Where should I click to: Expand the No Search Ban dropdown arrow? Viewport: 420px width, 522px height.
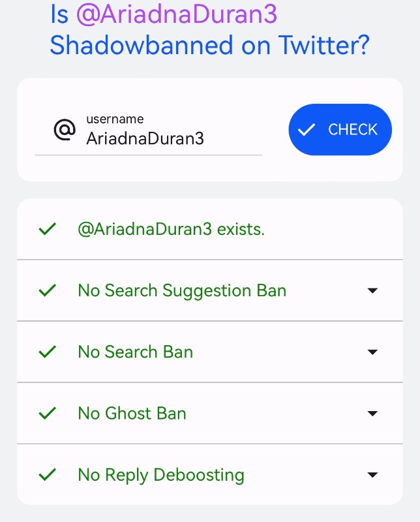pyautogui.click(x=372, y=352)
